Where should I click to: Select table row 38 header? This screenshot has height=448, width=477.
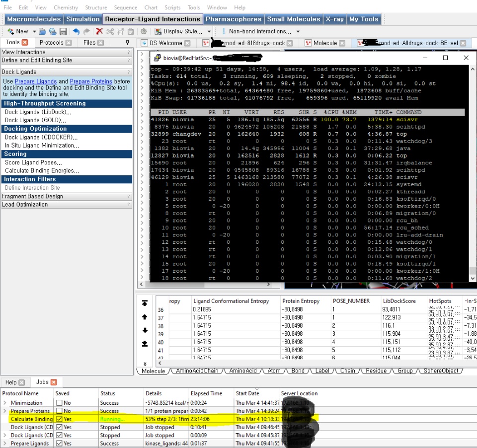click(x=160, y=326)
